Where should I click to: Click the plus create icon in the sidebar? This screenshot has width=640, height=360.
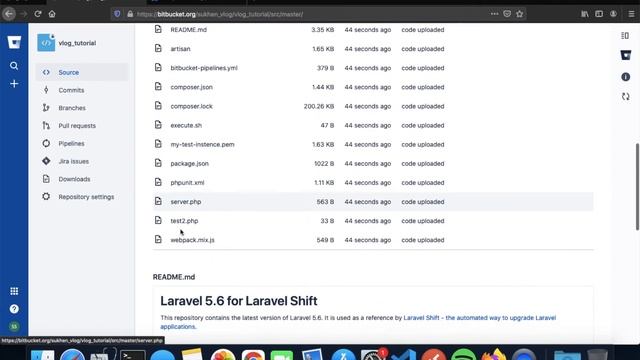point(14,84)
